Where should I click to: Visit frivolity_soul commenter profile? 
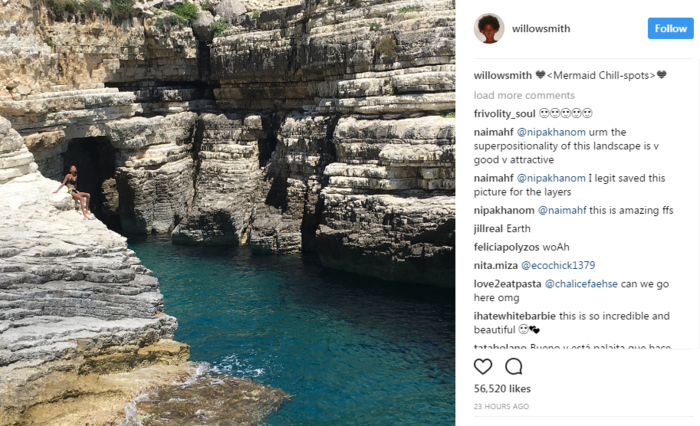[505, 113]
